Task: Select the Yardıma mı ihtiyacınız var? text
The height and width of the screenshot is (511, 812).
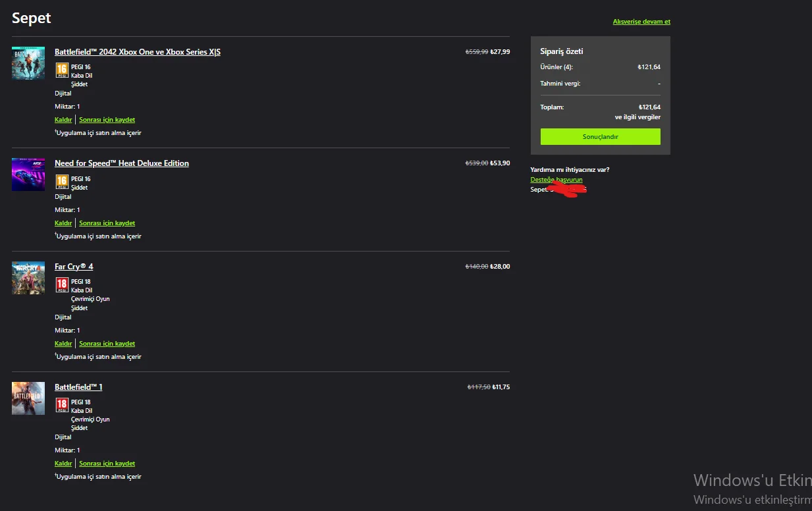Action: [570, 169]
